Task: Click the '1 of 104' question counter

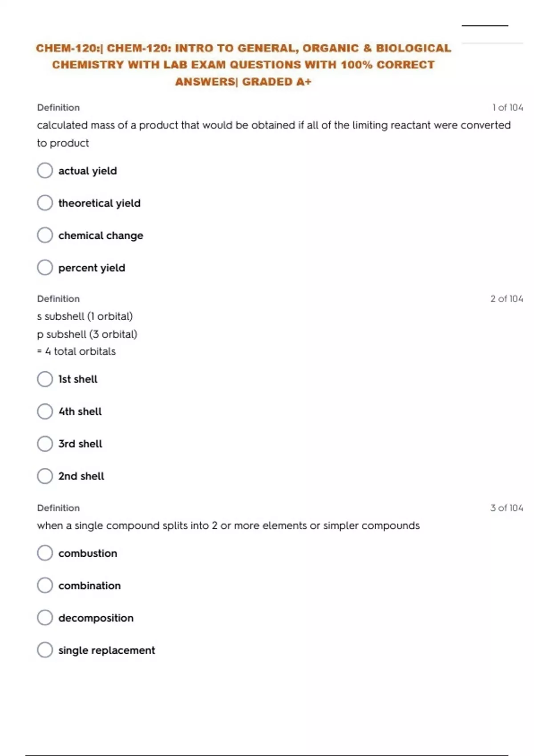Action: point(507,108)
